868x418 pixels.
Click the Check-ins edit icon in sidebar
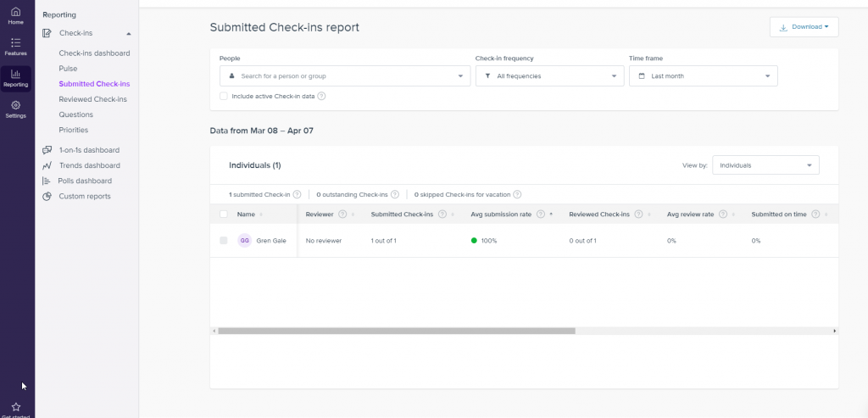47,33
